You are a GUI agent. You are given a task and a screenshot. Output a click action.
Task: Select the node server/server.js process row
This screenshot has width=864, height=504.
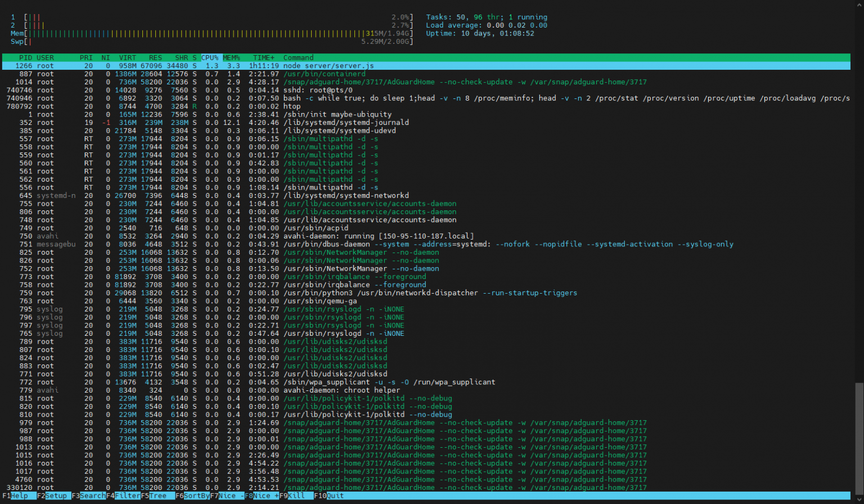pyautogui.click(x=426, y=66)
